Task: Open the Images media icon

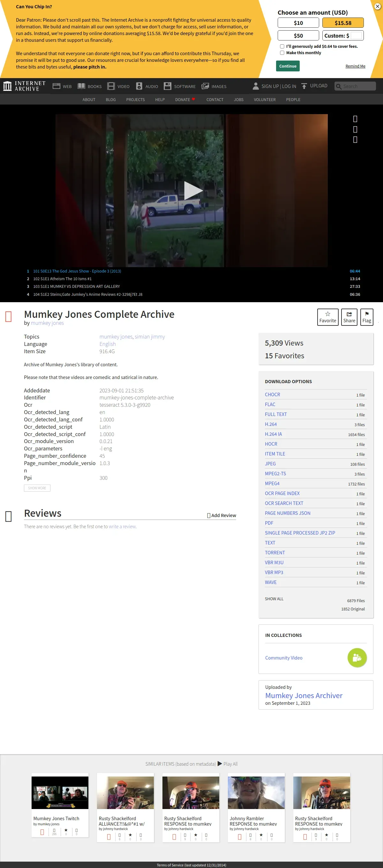Action: (205, 86)
